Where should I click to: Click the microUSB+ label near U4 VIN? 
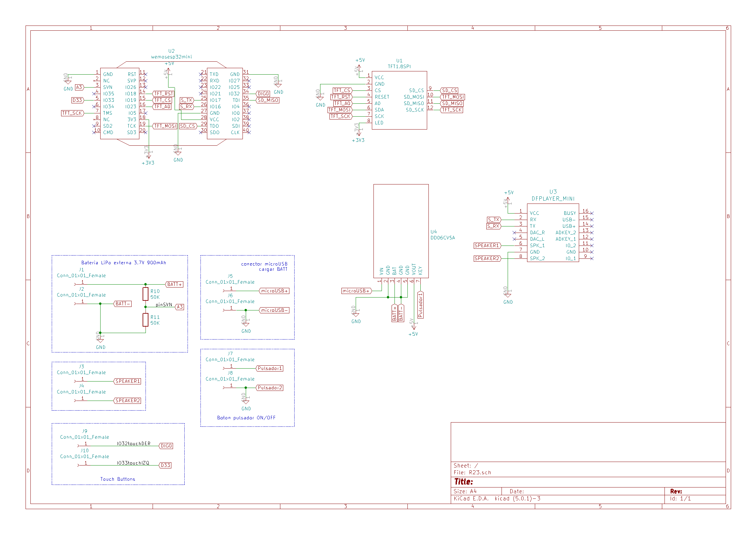(x=356, y=291)
